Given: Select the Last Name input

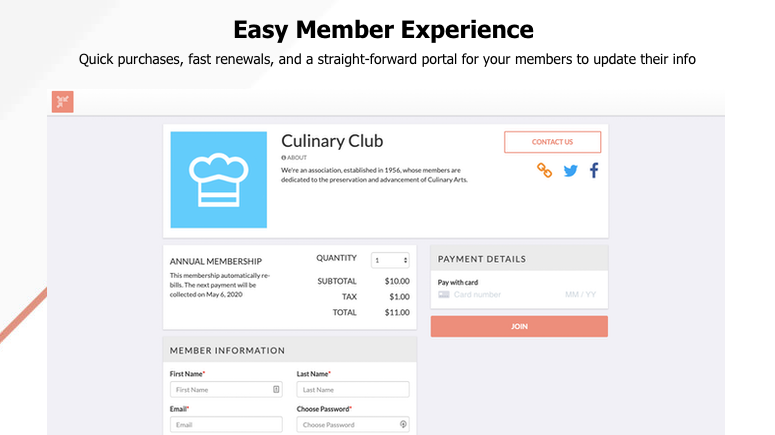Looking at the screenshot, I should (x=352, y=390).
